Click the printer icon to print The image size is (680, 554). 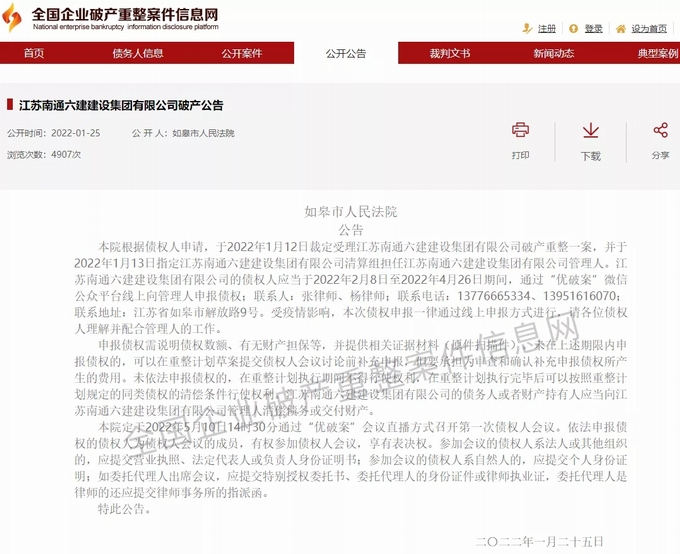click(x=520, y=130)
